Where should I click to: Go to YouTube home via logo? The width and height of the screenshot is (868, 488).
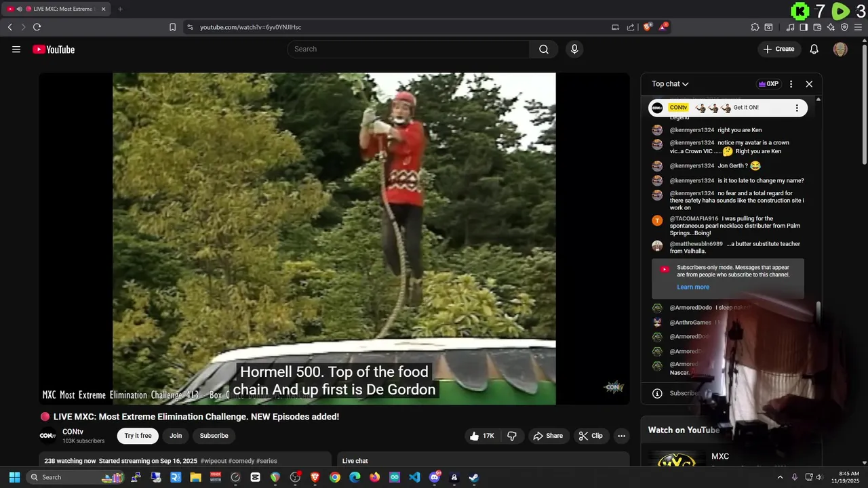(54, 49)
